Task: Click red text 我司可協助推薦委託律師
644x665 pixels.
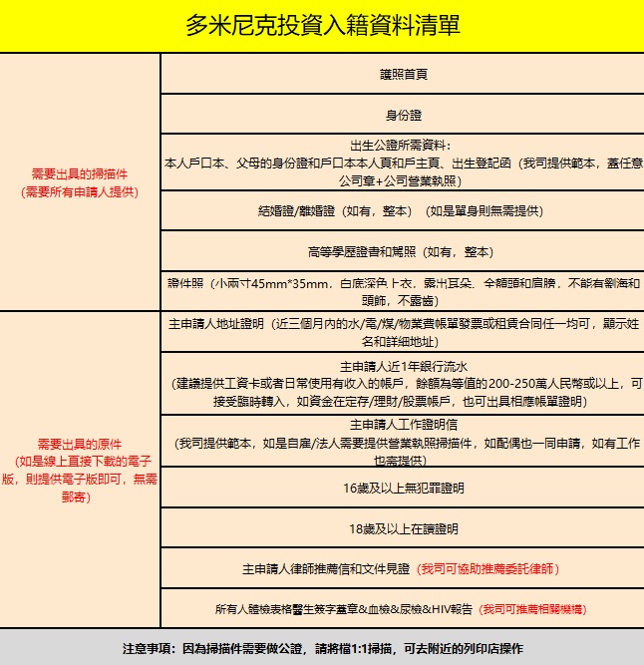Action: pyautogui.click(x=488, y=569)
